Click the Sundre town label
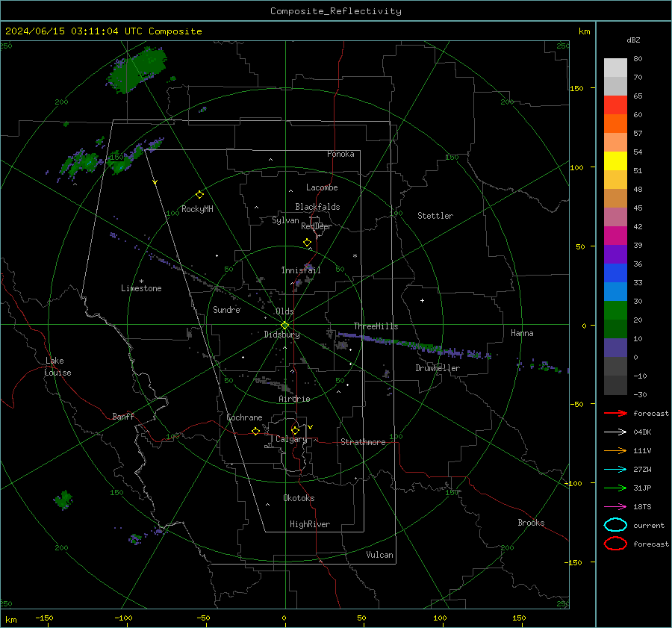Viewport: 672px width, 628px height. click(x=226, y=309)
